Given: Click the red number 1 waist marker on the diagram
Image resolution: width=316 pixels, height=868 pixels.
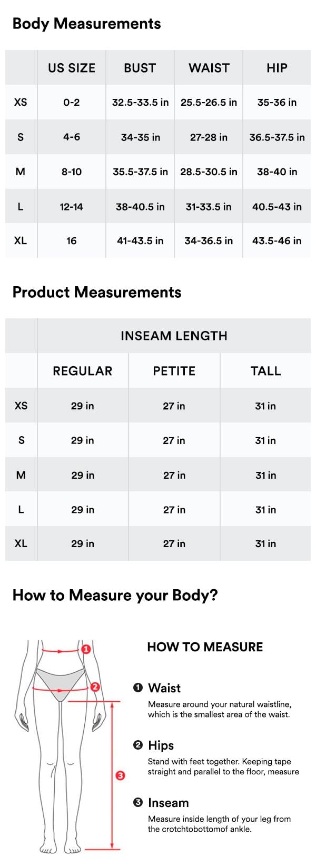Looking at the screenshot, I should (86, 649).
